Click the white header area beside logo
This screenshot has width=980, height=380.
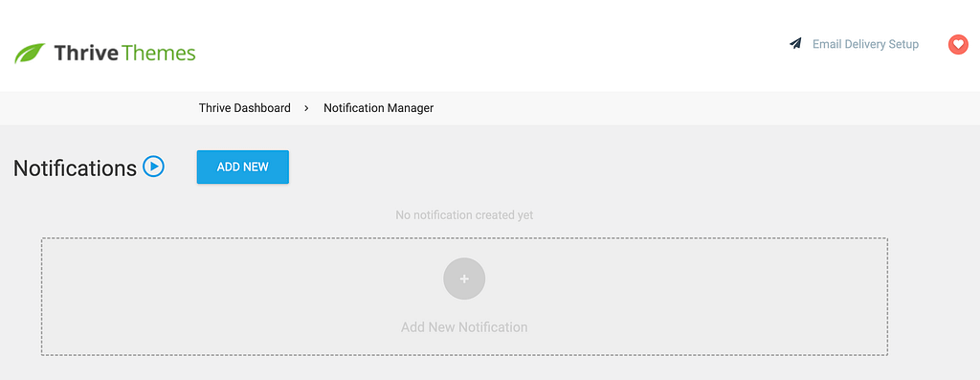[x=487, y=45]
